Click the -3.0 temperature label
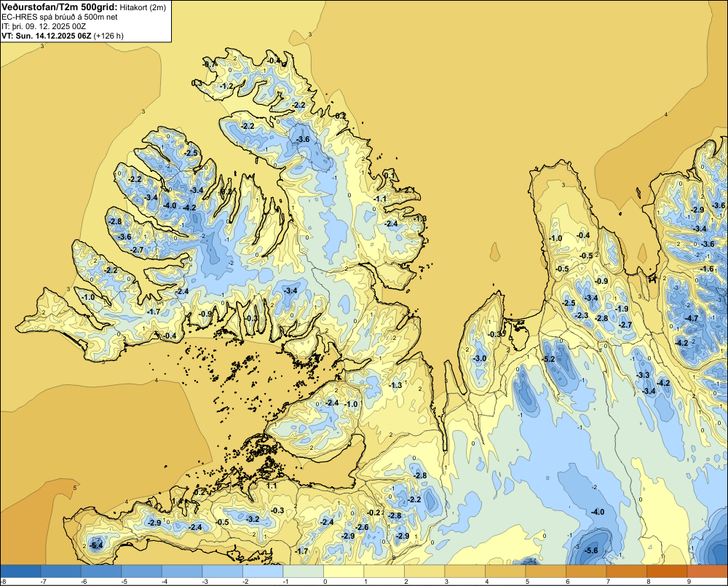Viewport: 728px width, 586px height. click(480, 358)
